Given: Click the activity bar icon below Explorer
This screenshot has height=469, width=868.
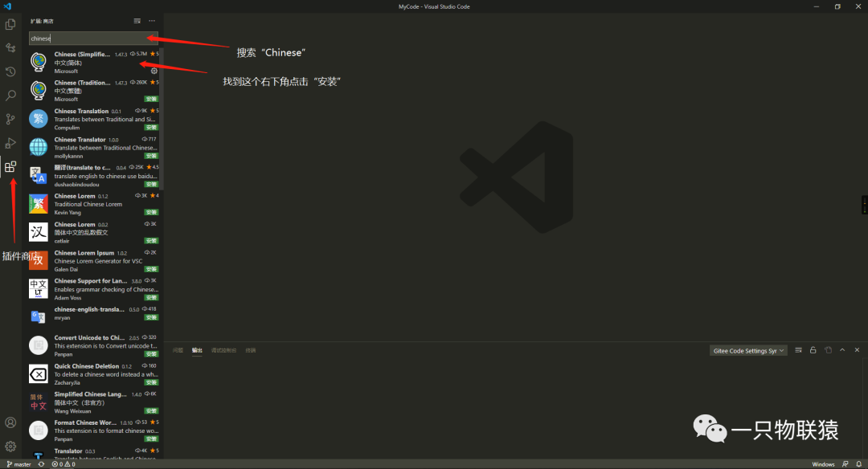Looking at the screenshot, I should pyautogui.click(x=10, y=48).
